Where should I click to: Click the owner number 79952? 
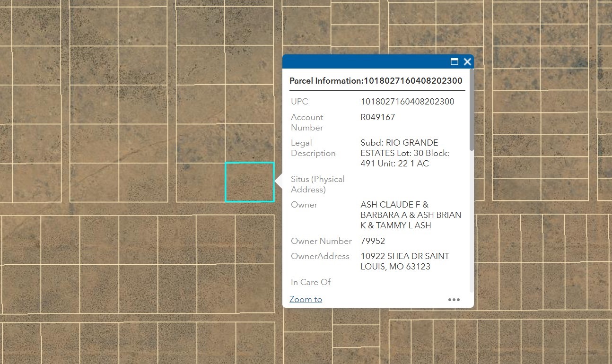pos(373,241)
